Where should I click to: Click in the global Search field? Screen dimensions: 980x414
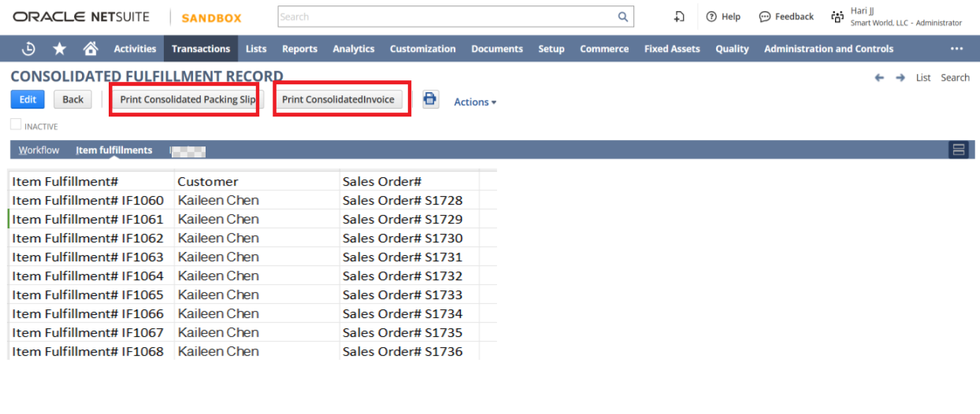click(445, 17)
